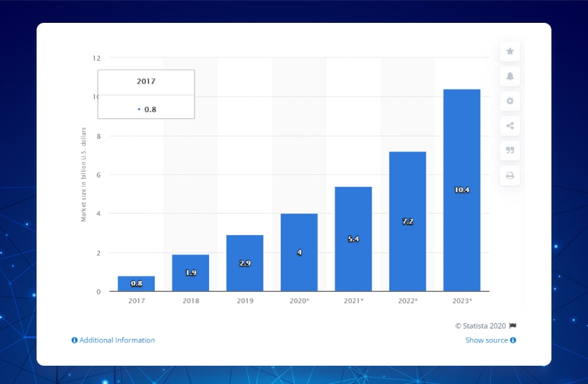The image size is (588, 384).
Task: Click the Market size y-axis title
Action: point(84,174)
